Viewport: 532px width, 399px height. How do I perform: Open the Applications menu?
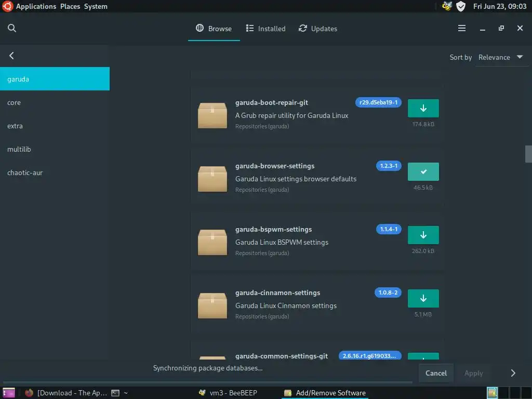pyautogui.click(x=36, y=6)
